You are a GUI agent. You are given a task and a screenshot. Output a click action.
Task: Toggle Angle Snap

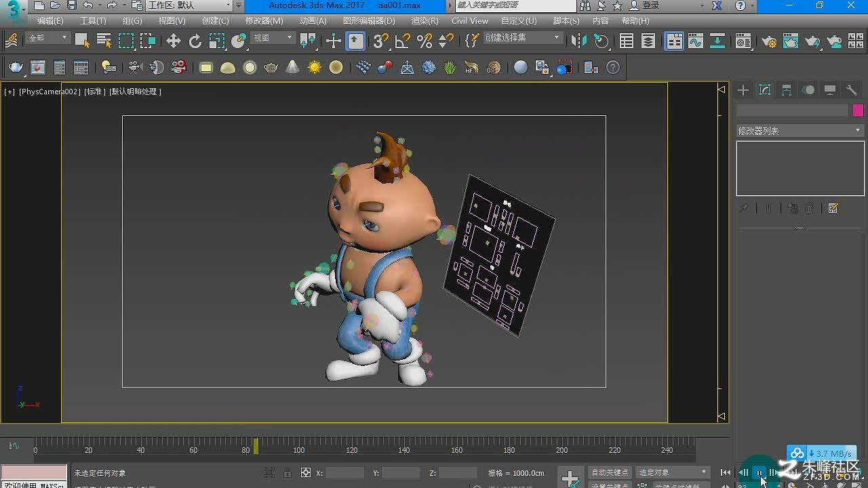[x=403, y=41]
